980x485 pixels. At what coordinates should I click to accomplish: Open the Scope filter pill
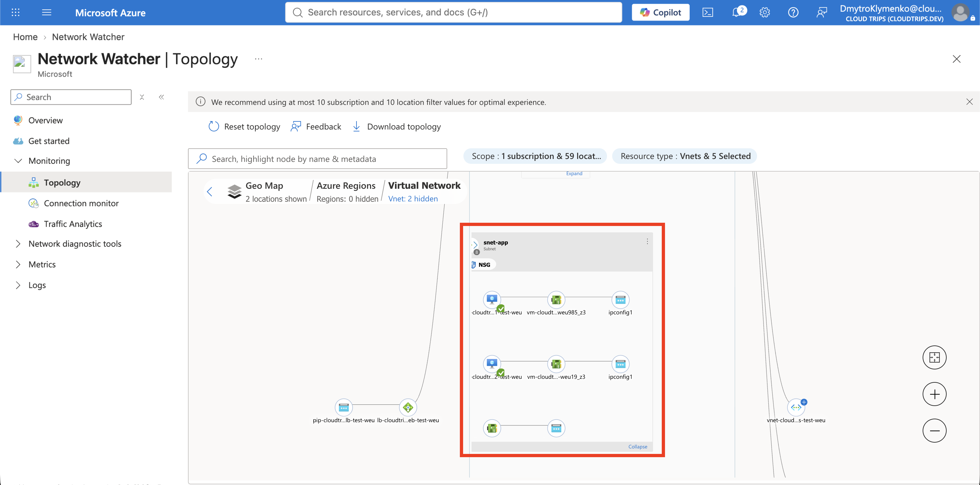click(x=536, y=156)
